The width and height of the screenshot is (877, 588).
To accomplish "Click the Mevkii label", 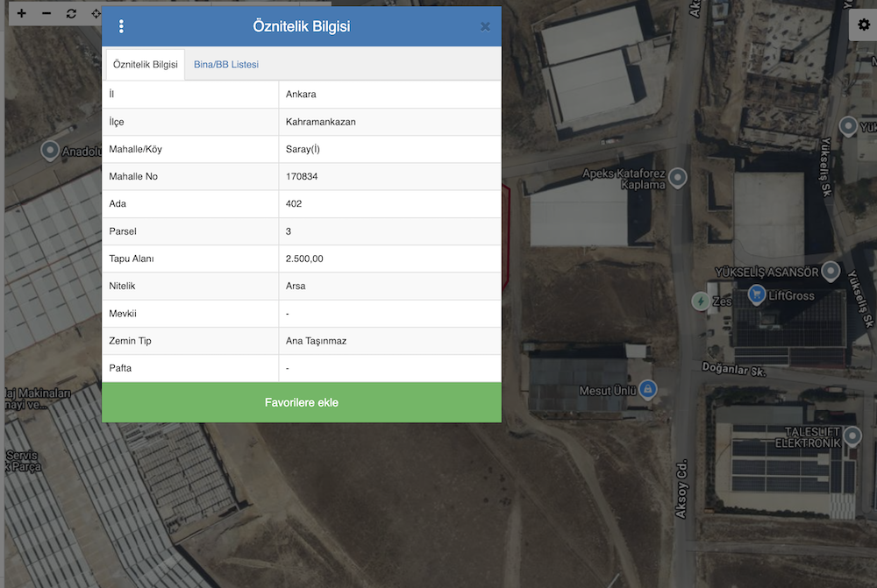I will click(123, 314).
